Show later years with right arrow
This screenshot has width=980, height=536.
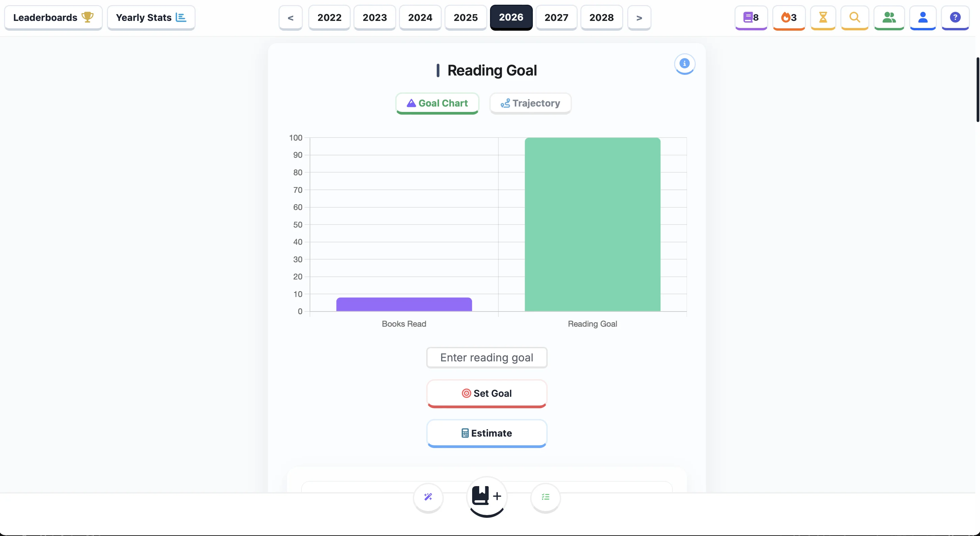coord(639,18)
